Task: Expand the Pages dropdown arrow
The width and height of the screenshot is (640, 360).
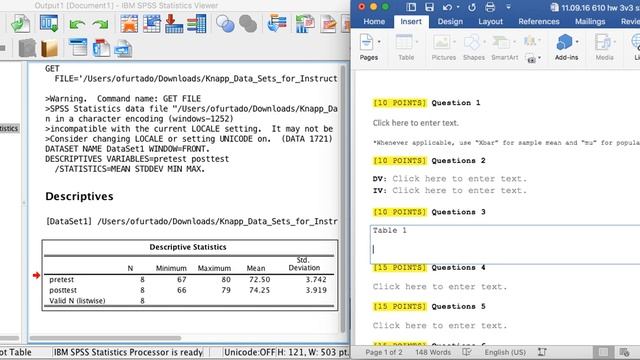Action: 379,42
